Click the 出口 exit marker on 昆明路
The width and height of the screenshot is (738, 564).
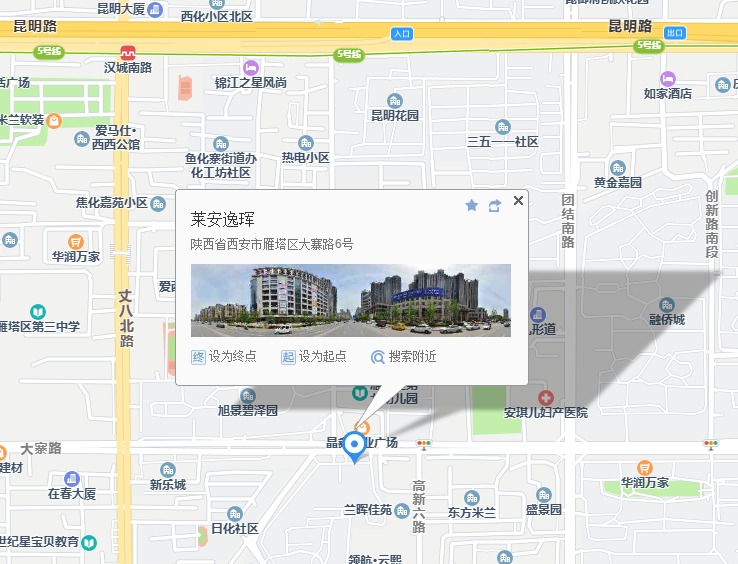point(674,33)
